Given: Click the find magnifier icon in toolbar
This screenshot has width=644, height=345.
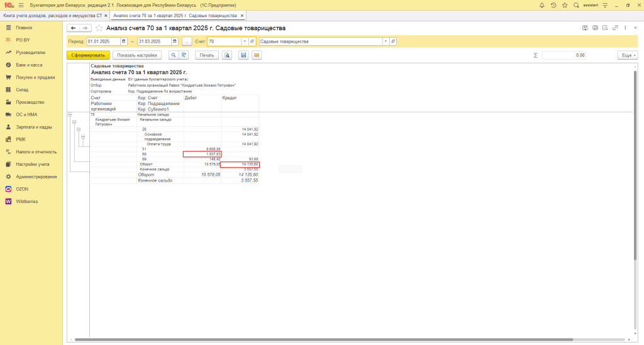Looking at the screenshot, I should (174, 55).
